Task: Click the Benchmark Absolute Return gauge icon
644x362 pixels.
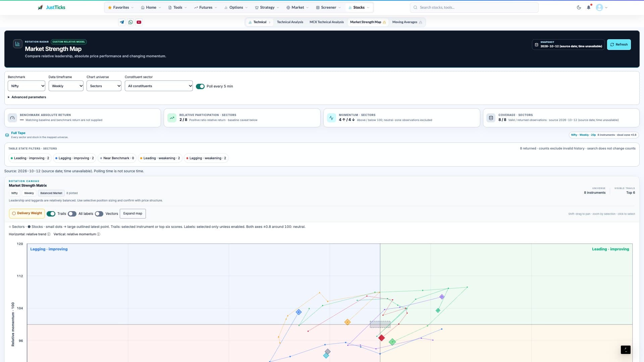Action: [12, 118]
